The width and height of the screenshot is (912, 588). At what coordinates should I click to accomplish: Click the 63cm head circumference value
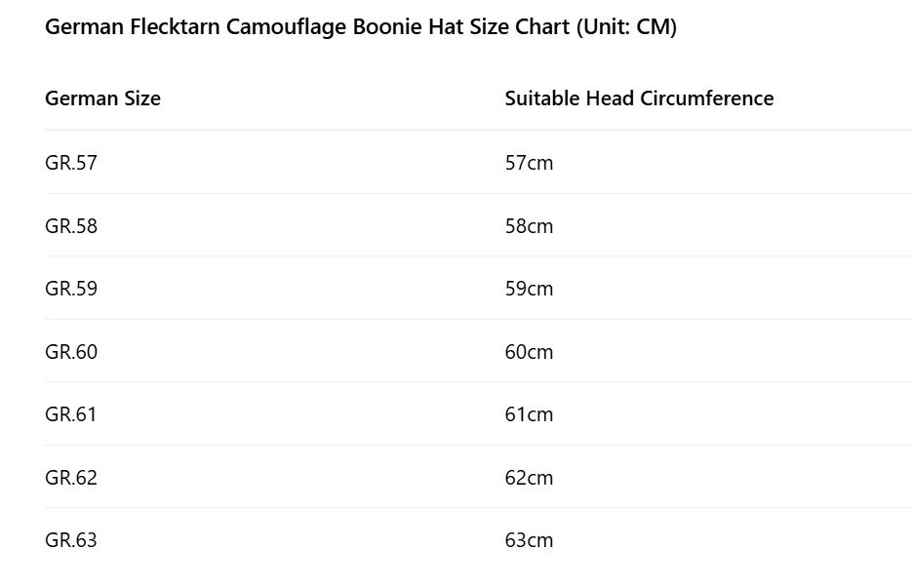click(529, 540)
